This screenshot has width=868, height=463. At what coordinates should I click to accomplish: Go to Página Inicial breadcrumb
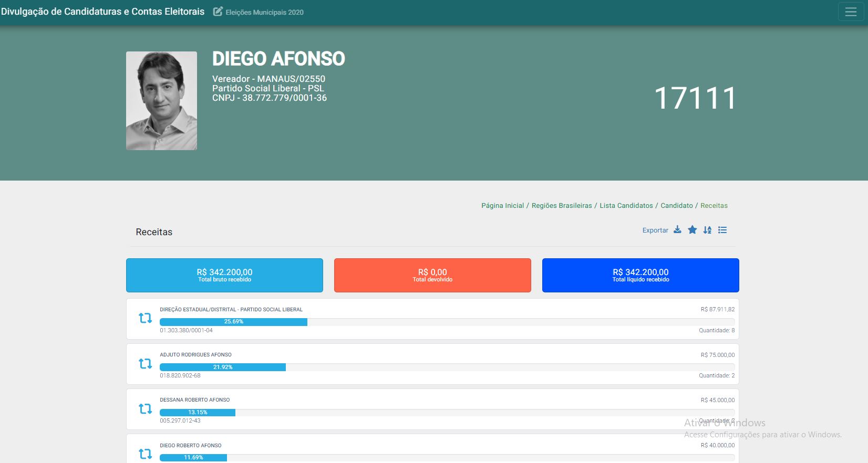point(502,206)
